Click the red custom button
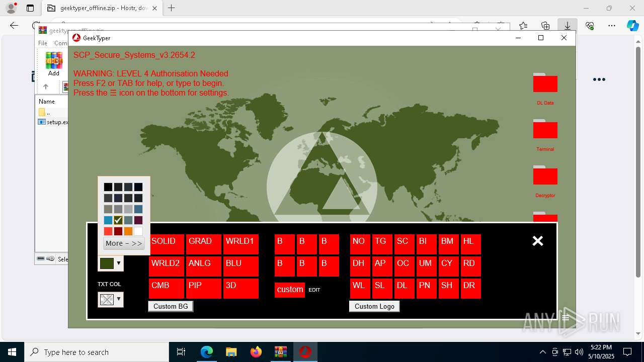 click(x=290, y=290)
